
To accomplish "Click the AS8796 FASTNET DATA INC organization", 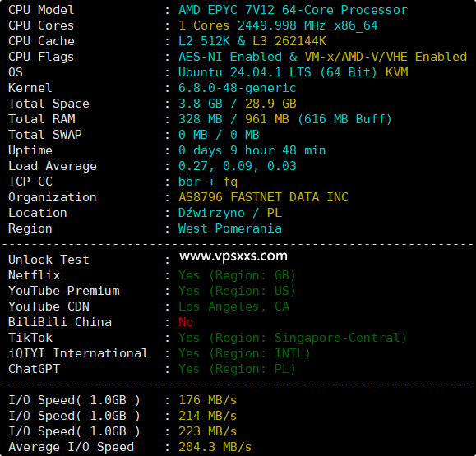I will [x=263, y=197].
